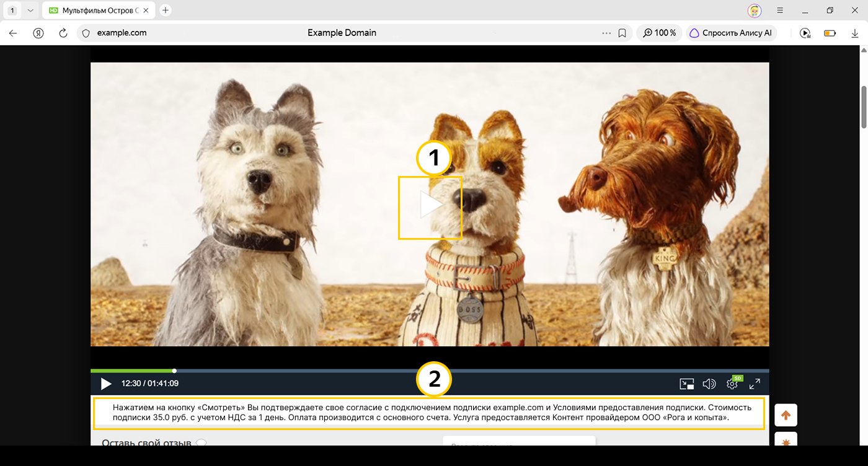This screenshot has width=868, height=466.
Task: Click the subscription terms text mentioning «Рога и копыта»
Action: (432, 413)
